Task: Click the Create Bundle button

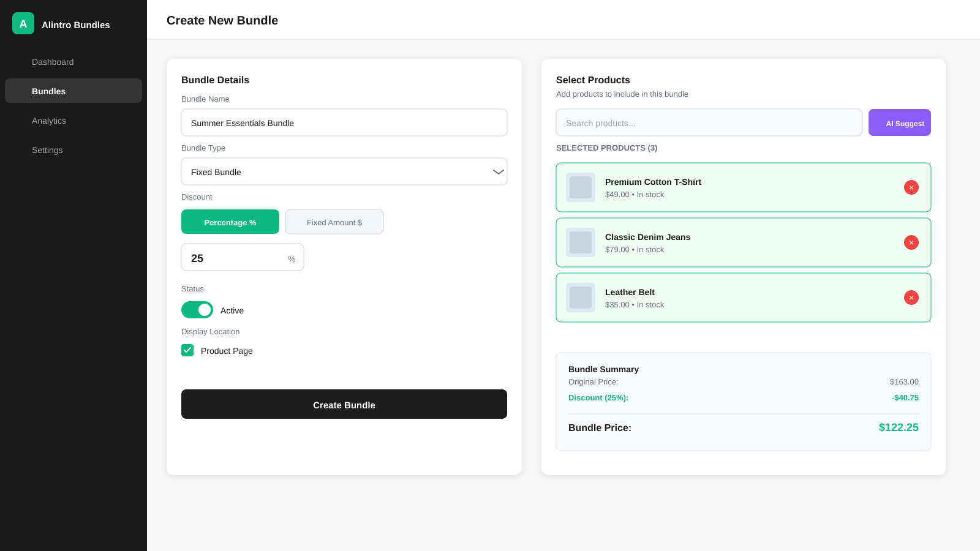Action: [344, 404]
